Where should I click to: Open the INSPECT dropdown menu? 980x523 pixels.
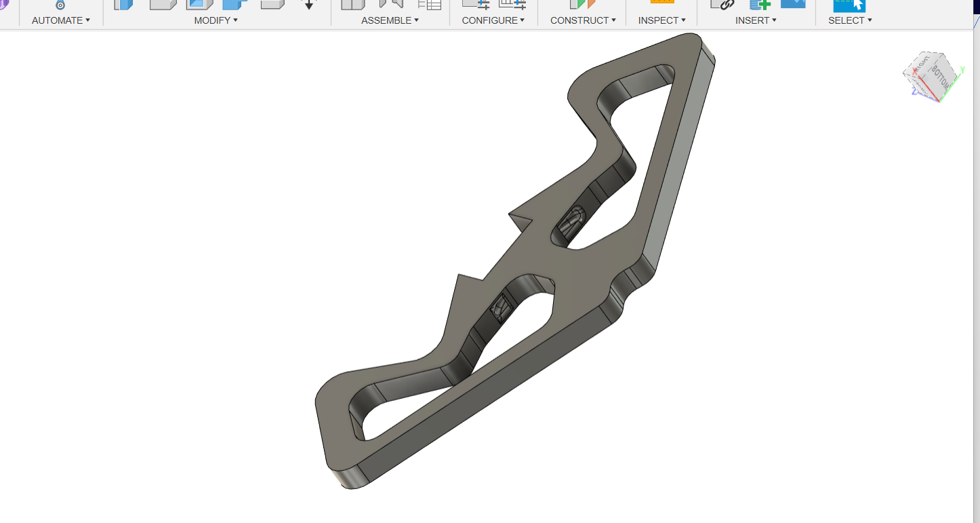tap(661, 20)
